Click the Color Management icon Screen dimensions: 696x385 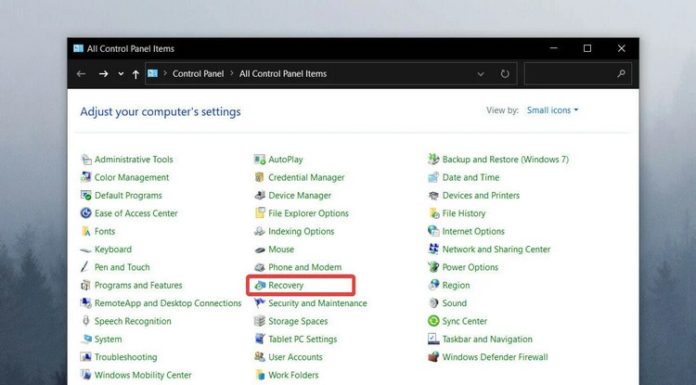click(86, 177)
